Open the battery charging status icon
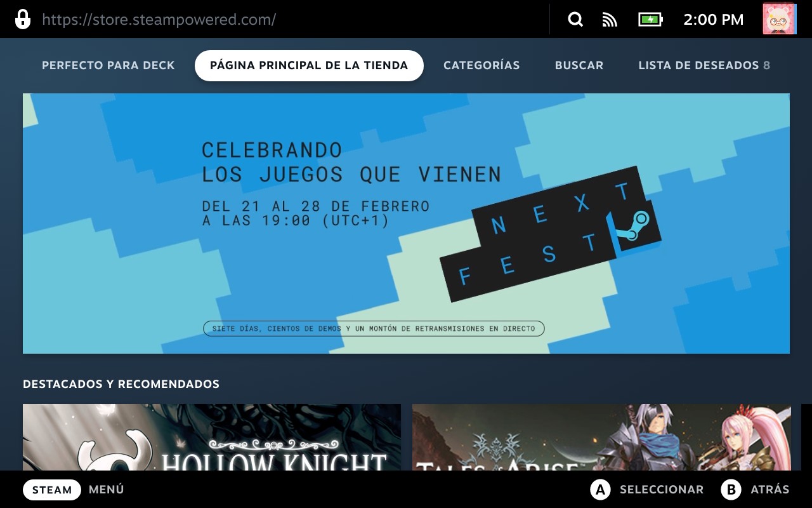The image size is (812, 508). pyautogui.click(x=650, y=20)
